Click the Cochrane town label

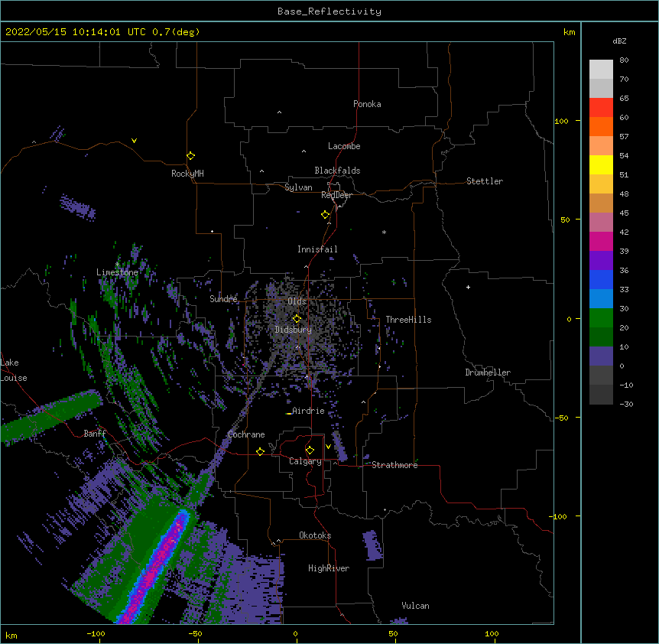[x=246, y=434]
